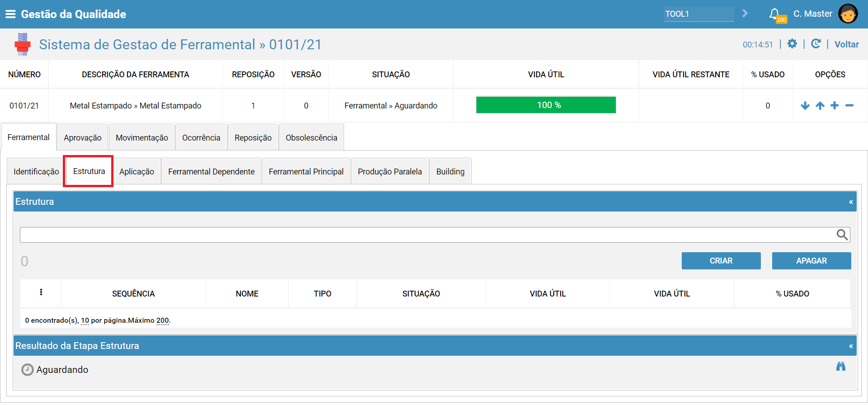Sort by % USADO column in Estrutura table
Screen dimensions: 868x405
click(x=793, y=294)
